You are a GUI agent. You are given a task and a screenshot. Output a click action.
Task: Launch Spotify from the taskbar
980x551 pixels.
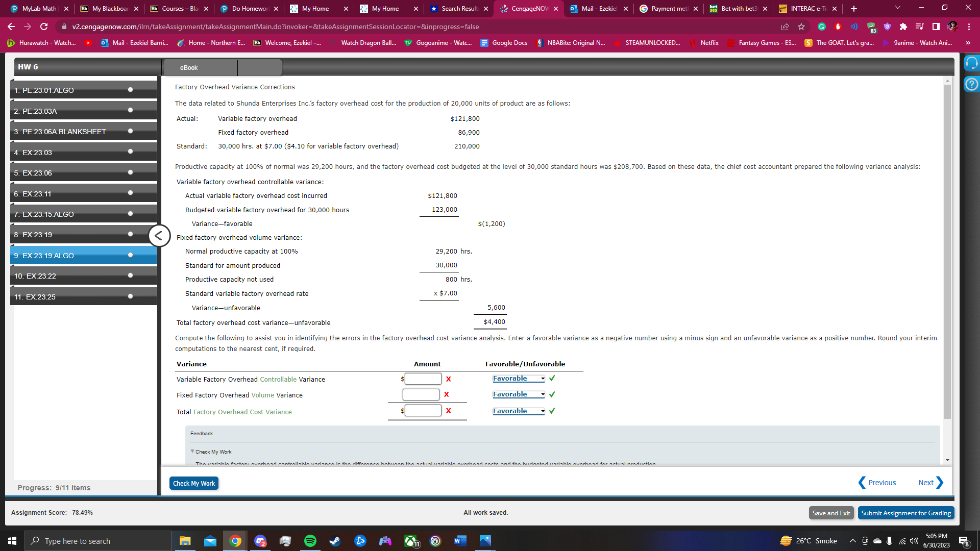[x=310, y=541]
